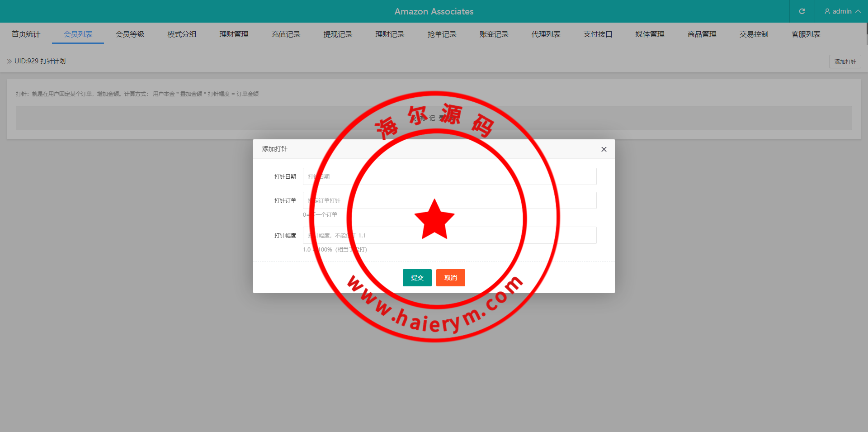Select the 提现记录 tab

pos(338,34)
